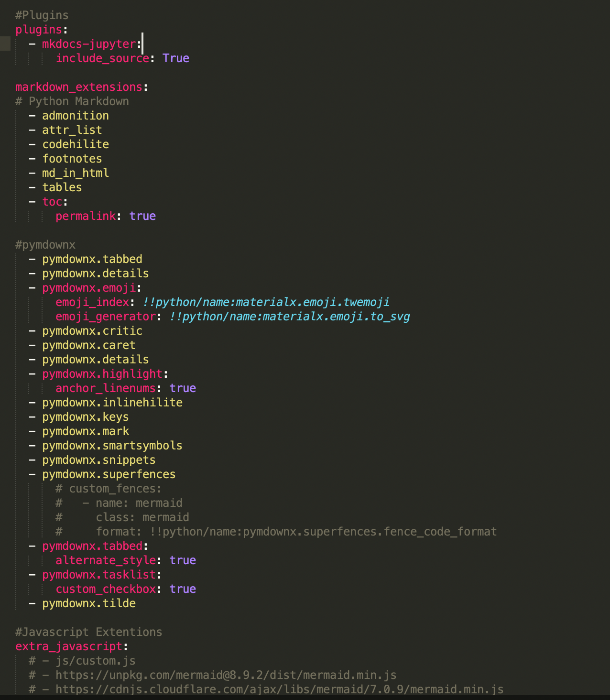Viewport: 610px width, 700px height.
Task: Click the 'admonition' list entry
Action: tap(76, 116)
